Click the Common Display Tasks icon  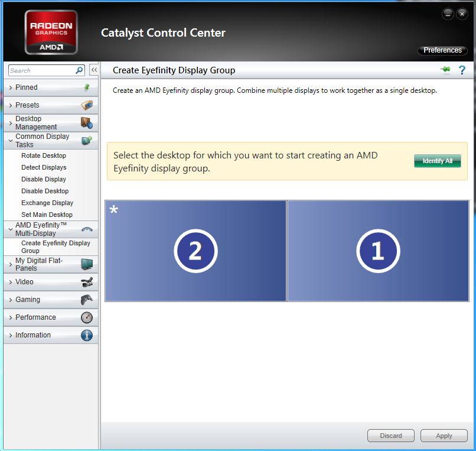pos(87,141)
